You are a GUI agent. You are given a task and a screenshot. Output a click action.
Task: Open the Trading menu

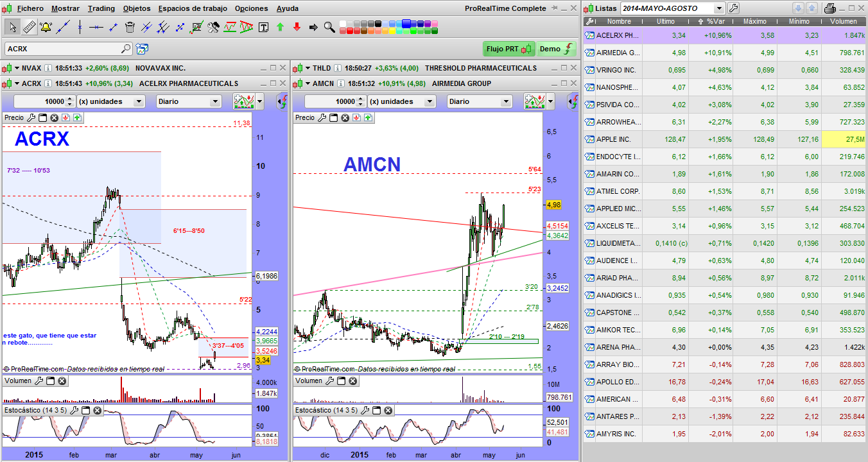(101, 8)
